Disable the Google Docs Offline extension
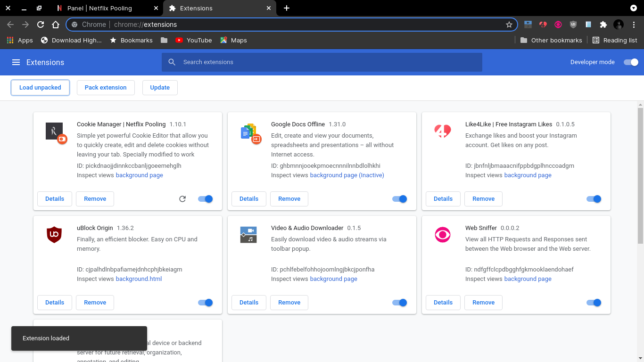Image resolution: width=644 pixels, height=362 pixels. tap(400, 199)
